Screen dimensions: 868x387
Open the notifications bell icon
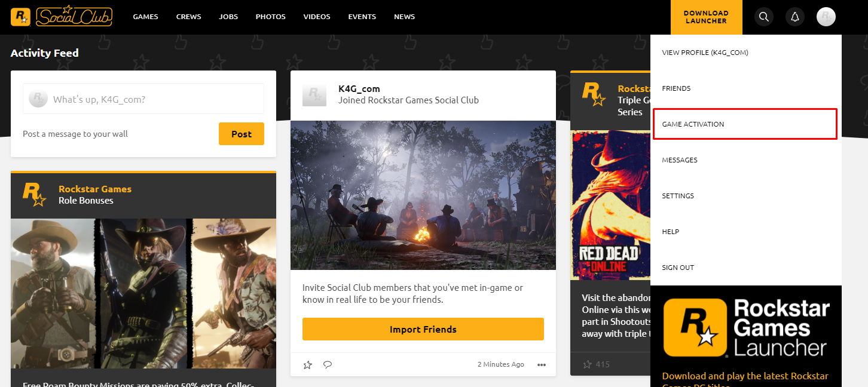point(794,17)
